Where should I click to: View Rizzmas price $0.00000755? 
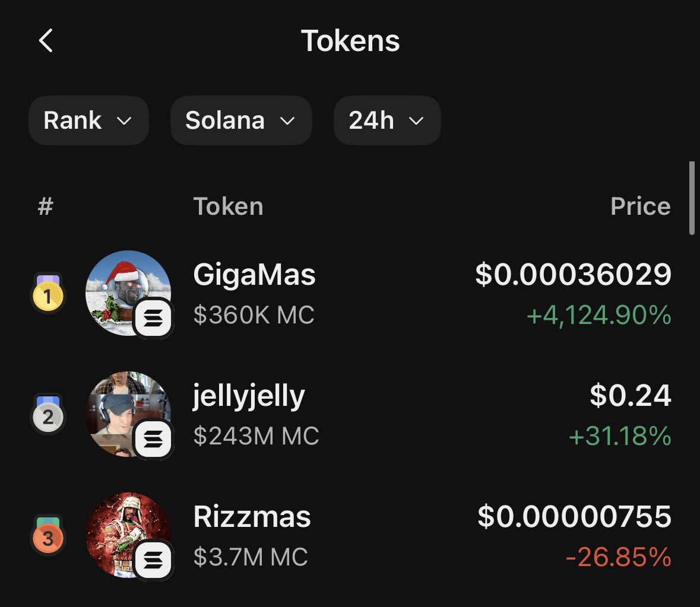(x=574, y=516)
